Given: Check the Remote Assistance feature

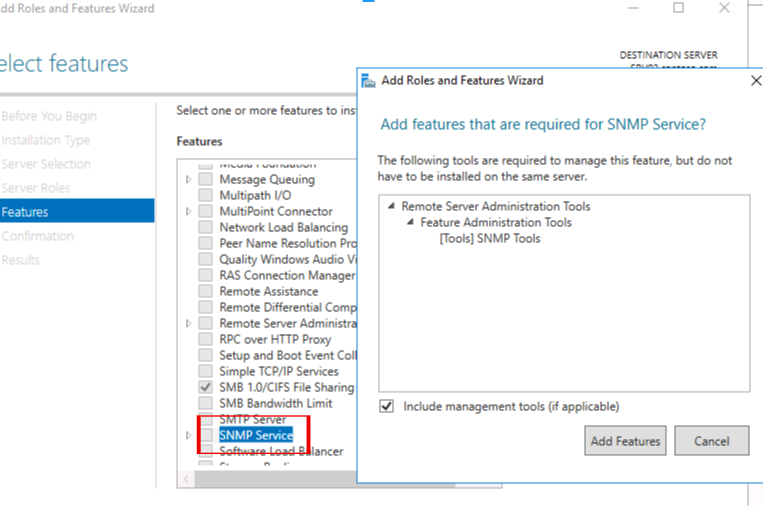Looking at the screenshot, I should point(205,291).
